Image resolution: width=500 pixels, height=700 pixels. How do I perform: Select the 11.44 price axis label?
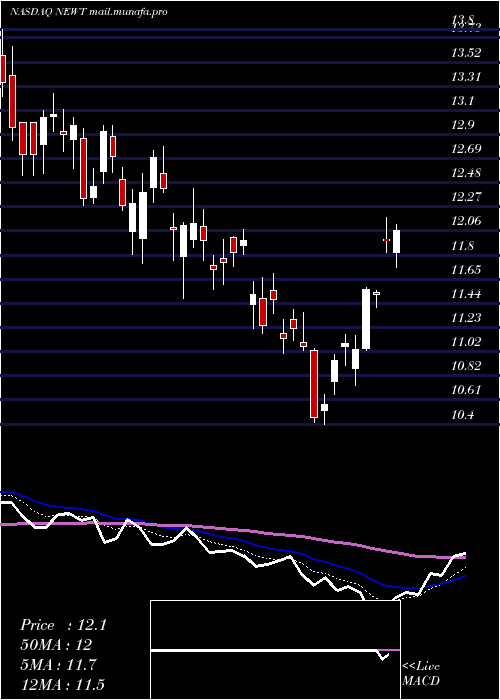[x=466, y=294]
